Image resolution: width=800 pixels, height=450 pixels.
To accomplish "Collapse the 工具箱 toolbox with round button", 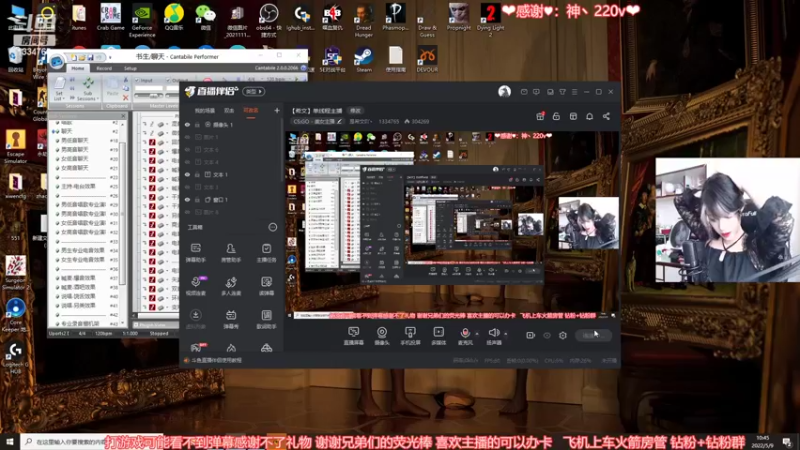I will click(272, 227).
